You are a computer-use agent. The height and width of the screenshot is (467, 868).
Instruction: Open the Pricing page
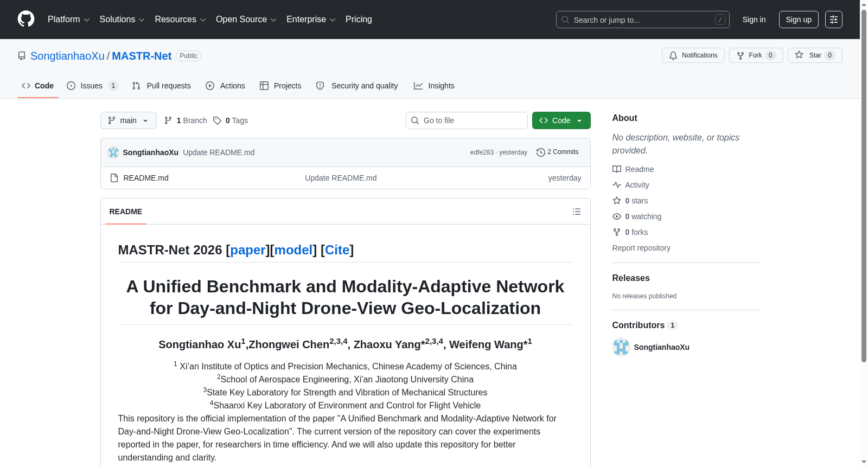click(359, 20)
